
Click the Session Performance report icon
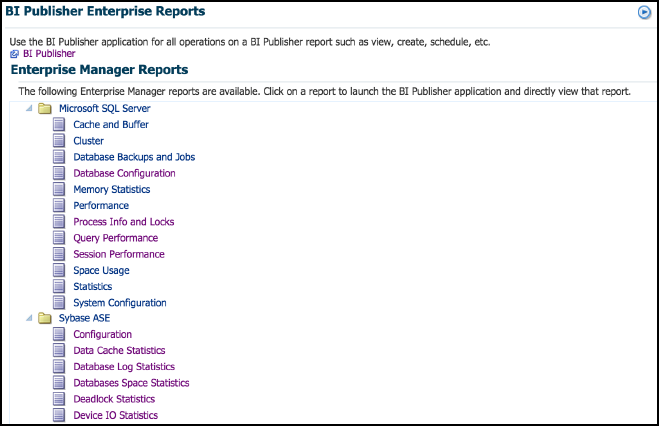click(x=59, y=254)
